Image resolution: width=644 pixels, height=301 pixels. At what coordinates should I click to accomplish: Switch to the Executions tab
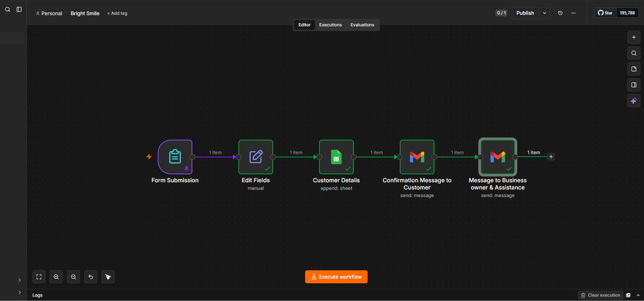point(331,25)
